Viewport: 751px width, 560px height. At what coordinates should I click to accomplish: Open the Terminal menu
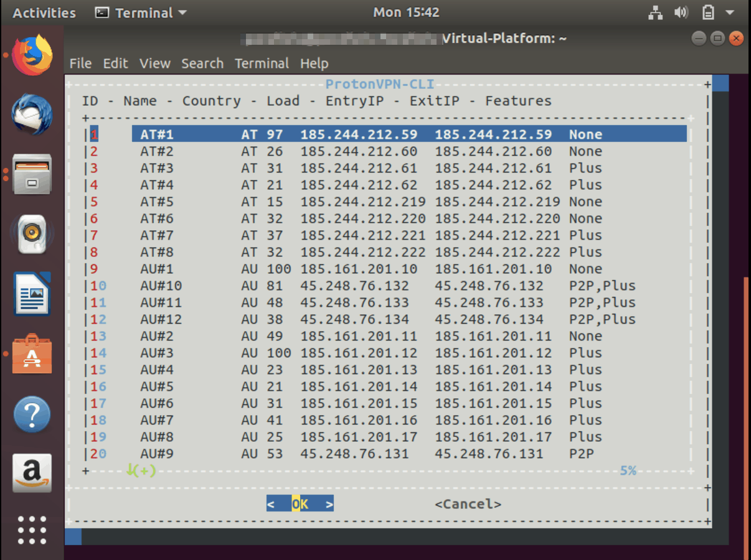pyautogui.click(x=262, y=63)
